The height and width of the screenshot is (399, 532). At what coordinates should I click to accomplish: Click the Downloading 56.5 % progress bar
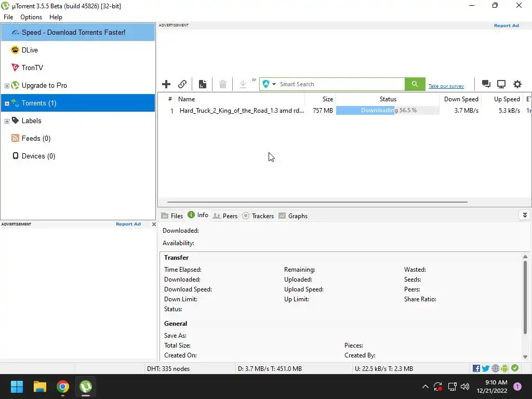(388, 110)
